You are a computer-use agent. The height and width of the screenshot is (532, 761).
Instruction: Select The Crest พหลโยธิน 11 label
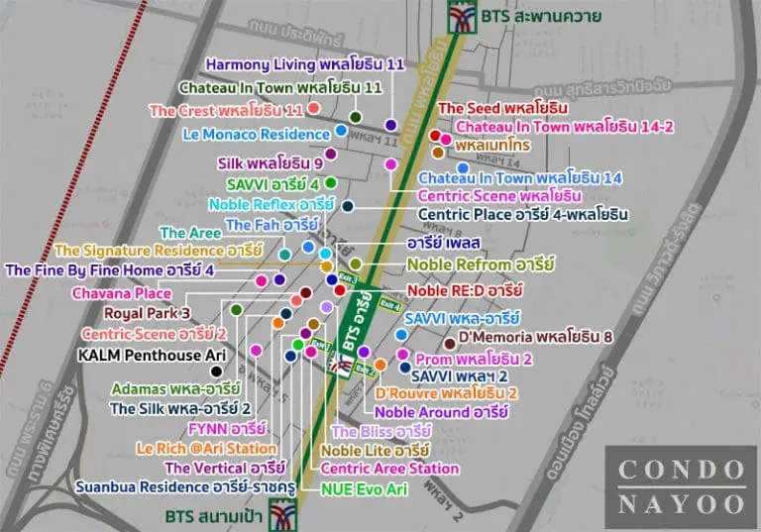click(226, 111)
